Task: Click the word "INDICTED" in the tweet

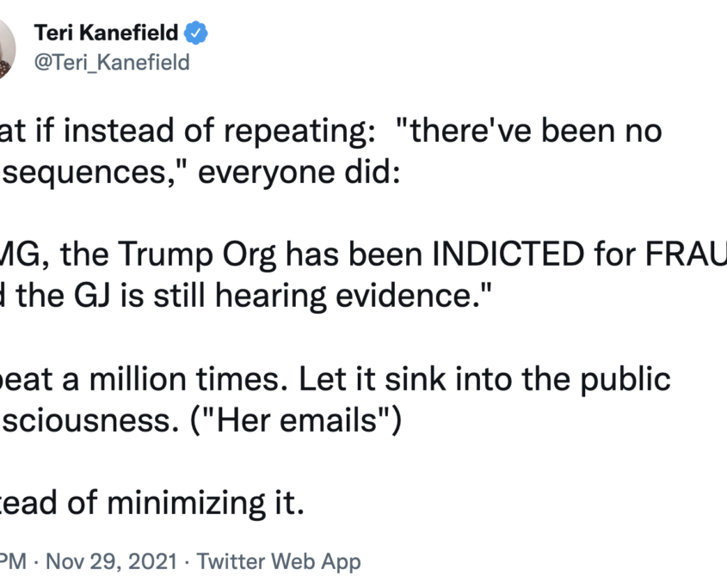Action: [x=508, y=254]
